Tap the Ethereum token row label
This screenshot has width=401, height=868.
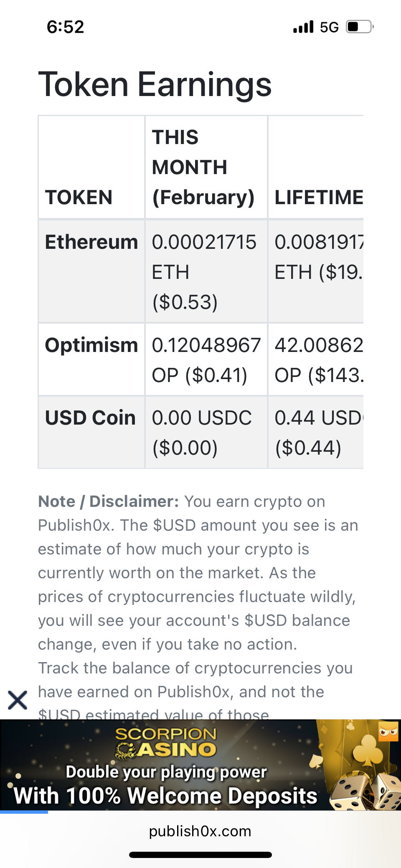click(91, 242)
